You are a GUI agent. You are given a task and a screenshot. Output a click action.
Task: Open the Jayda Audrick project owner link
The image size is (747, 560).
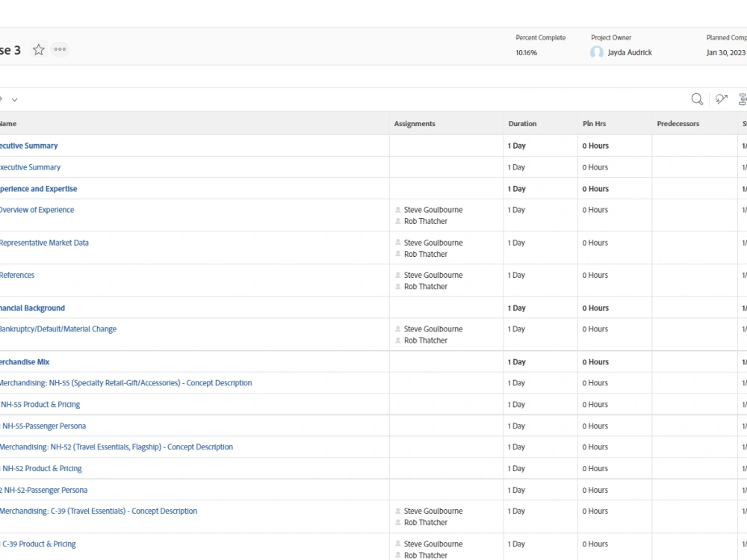(630, 52)
